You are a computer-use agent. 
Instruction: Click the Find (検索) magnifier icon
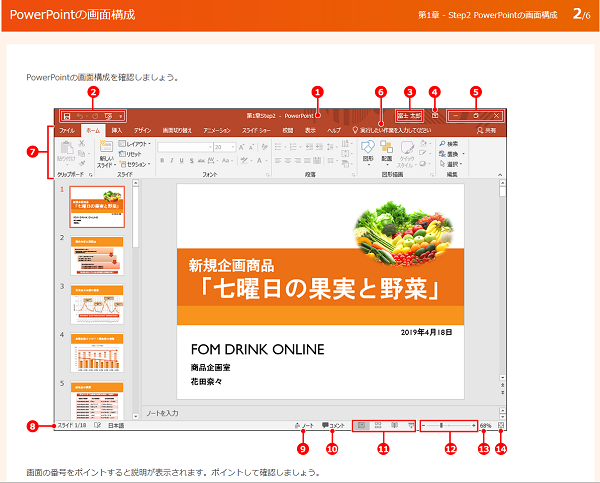click(442, 144)
